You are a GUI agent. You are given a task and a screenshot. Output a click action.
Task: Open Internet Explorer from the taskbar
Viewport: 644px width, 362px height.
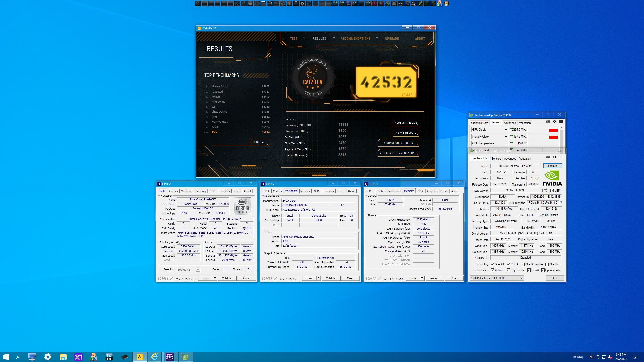[154, 357]
